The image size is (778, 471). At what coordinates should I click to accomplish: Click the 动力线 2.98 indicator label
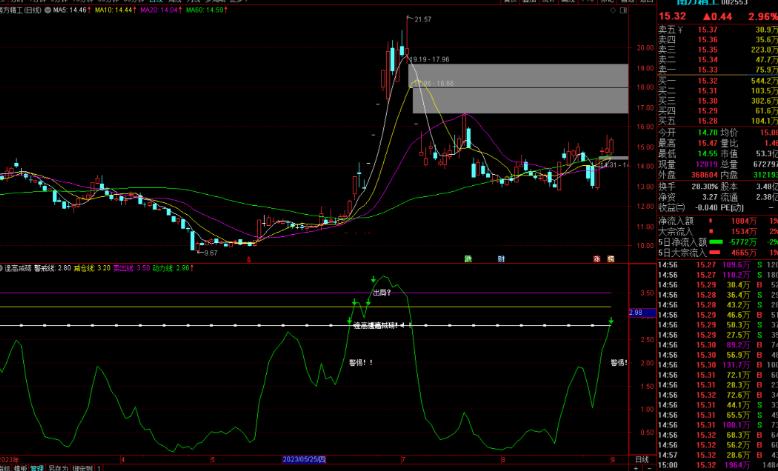pos(173,269)
